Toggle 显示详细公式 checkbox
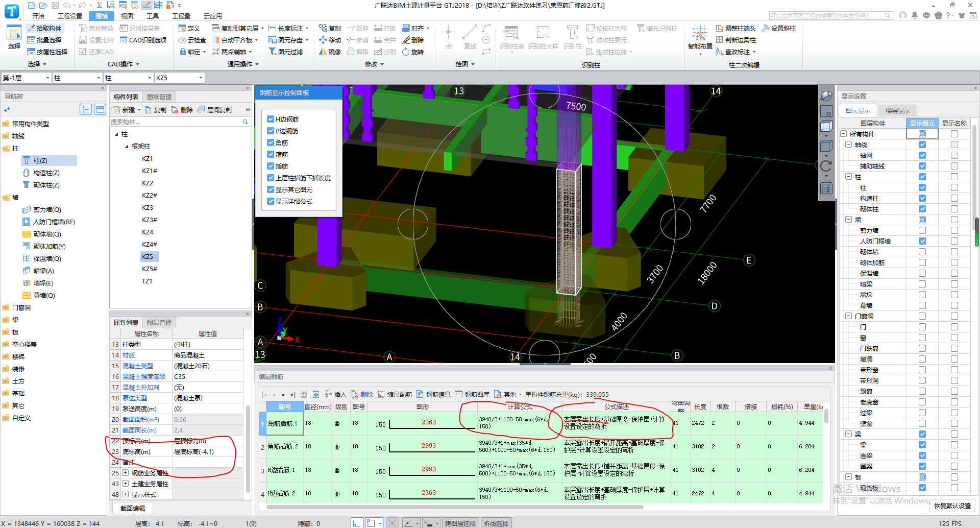Viewport: 980px width, 528px height. [271, 201]
